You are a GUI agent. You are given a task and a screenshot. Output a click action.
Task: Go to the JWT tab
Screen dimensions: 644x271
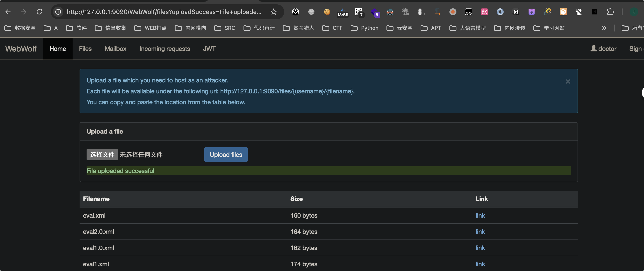click(x=209, y=49)
